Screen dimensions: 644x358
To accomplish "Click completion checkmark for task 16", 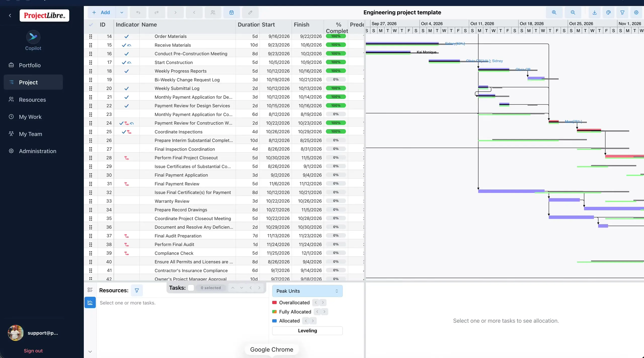I will point(127,54).
